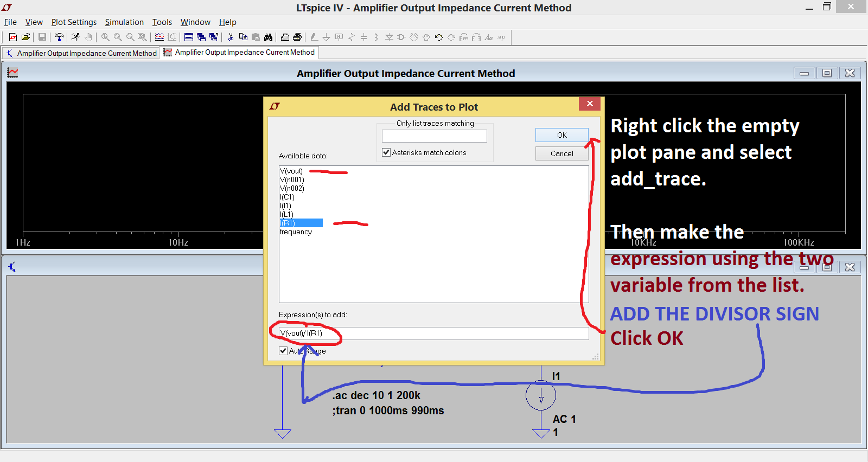Click the 'Only list traces matching' field

(x=435, y=136)
